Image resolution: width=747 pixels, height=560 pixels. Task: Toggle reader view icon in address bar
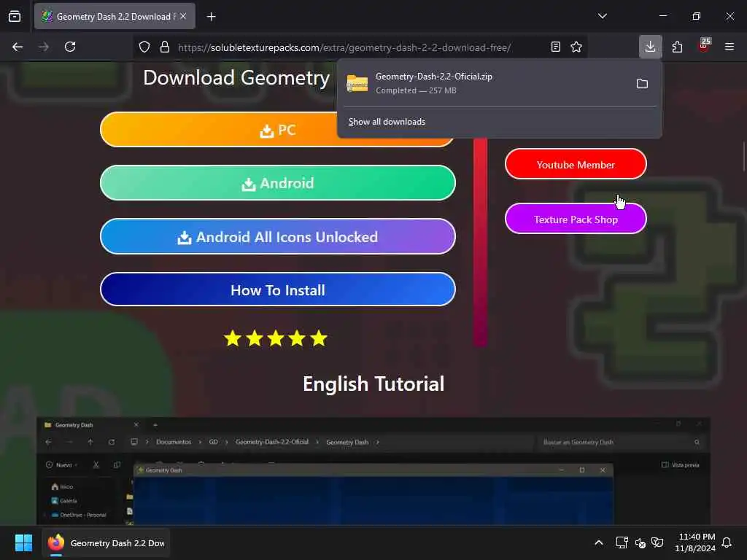pos(555,47)
